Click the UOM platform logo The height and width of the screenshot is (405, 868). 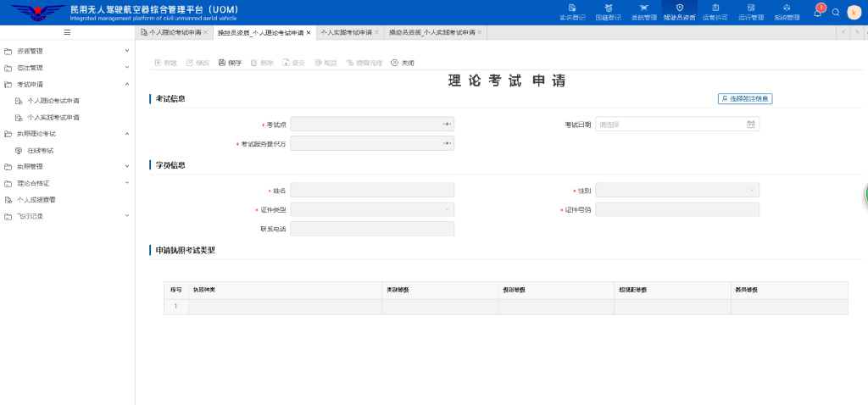tap(37, 12)
